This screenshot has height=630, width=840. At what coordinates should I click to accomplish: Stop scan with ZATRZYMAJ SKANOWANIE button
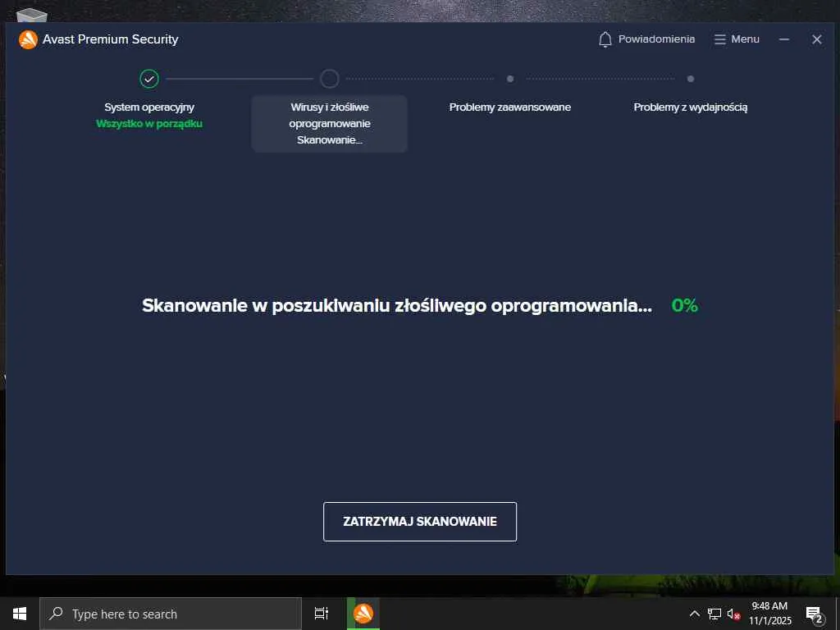click(420, 522)
